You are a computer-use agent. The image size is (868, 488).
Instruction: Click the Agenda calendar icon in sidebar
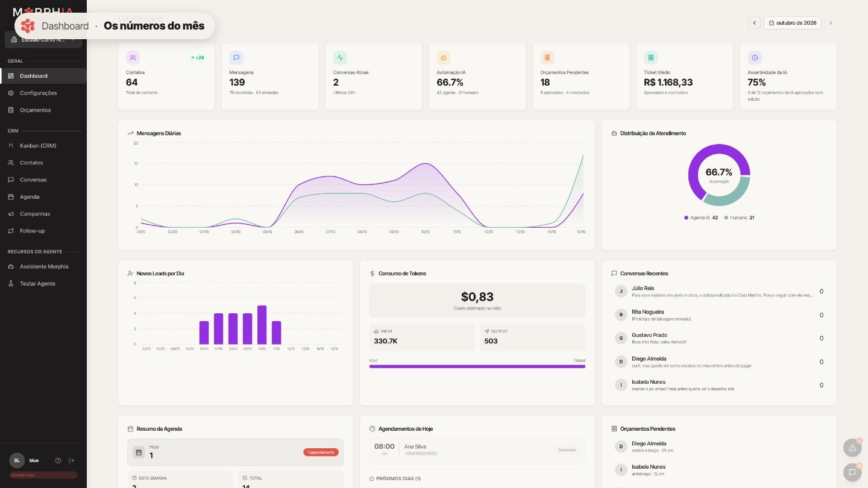click(x=11, y=197)
